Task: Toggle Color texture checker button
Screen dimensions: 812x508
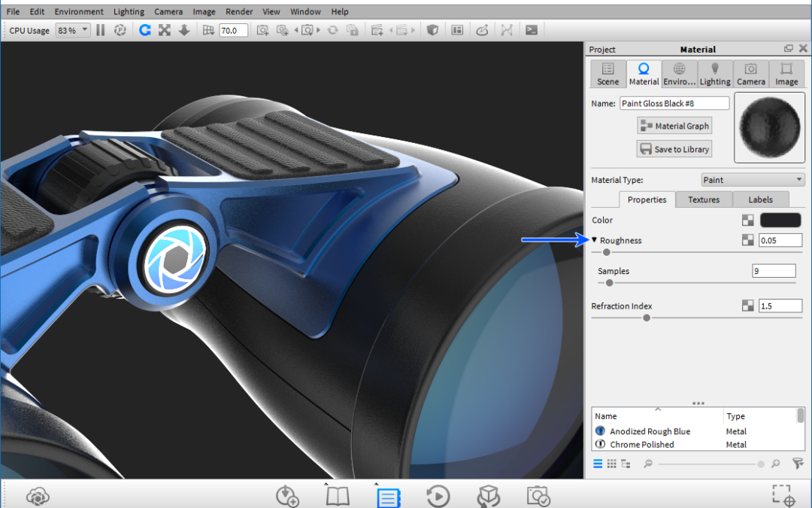Action: click(748, 221)
